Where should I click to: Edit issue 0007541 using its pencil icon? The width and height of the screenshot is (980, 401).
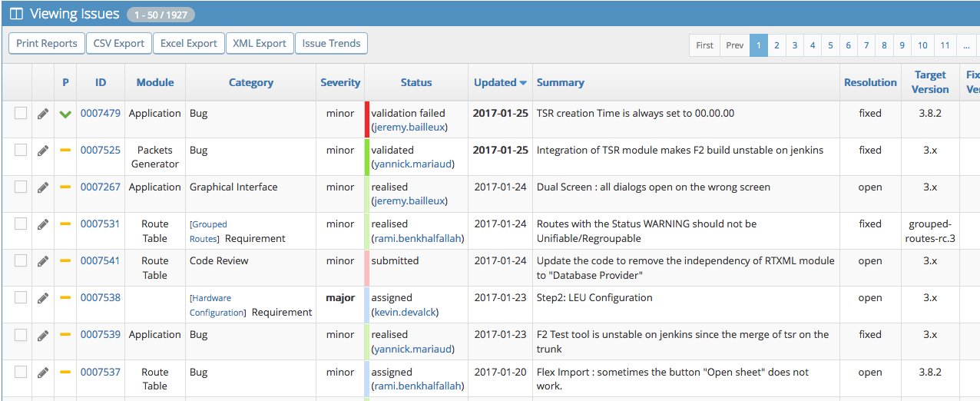pyautogui.click(x=43, y=261)
